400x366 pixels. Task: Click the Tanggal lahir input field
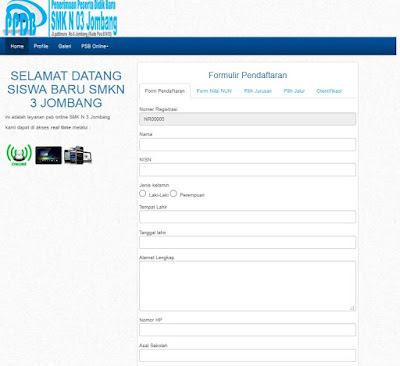click(x=247, y=242)
